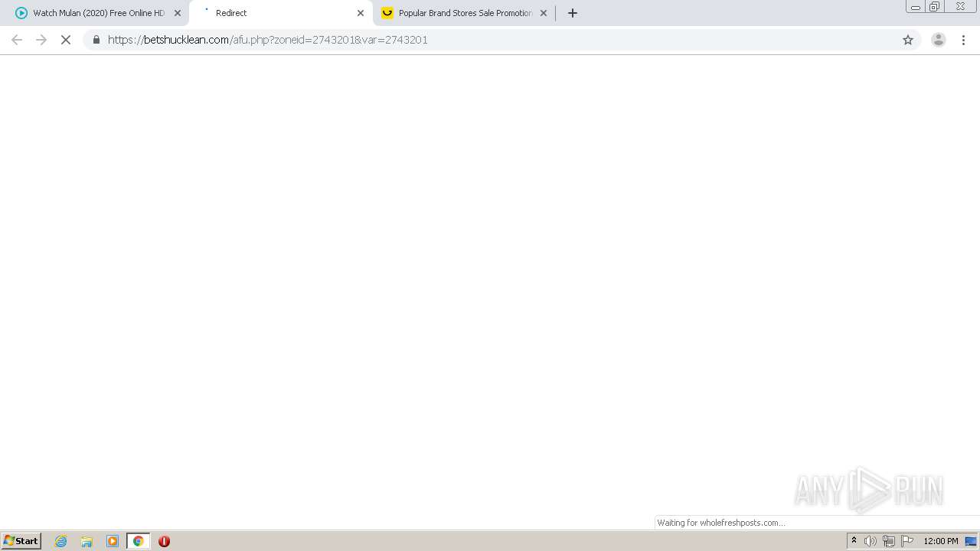Switch to the Redirect tab
The image size is (980, 551).
click(x=279, y=13)
